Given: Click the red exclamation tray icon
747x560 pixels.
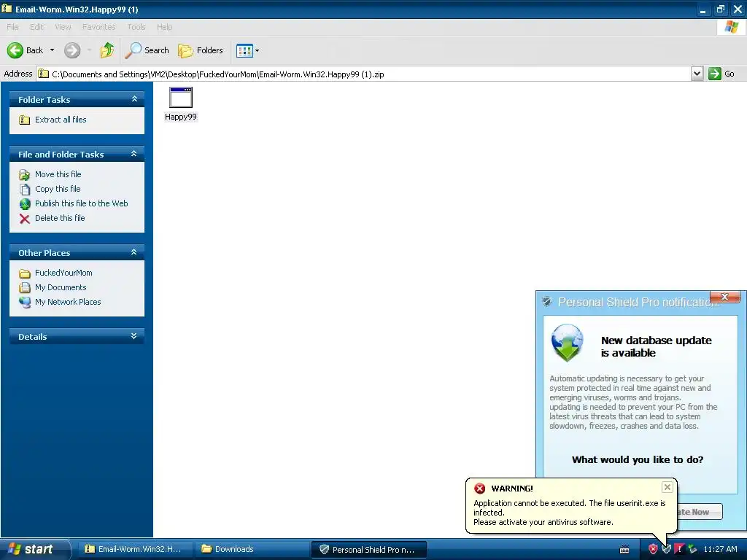Looking at the screenshot, I should coord(679,549).
